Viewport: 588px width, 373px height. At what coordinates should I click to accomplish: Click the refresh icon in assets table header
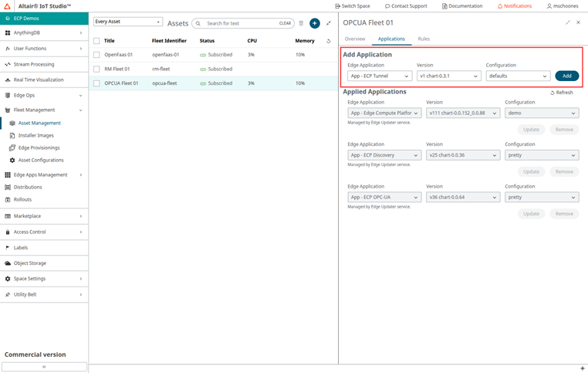coord(329,41)
